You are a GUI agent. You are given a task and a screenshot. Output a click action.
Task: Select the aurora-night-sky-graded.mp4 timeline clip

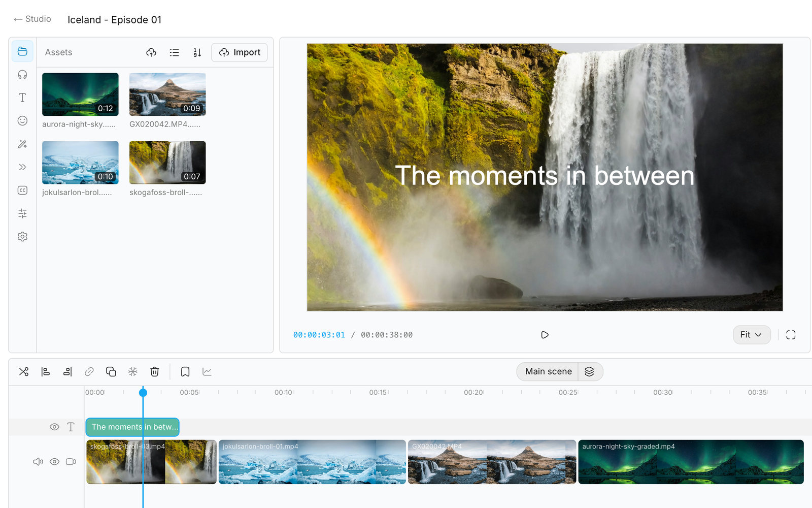[x=691, y=462]
